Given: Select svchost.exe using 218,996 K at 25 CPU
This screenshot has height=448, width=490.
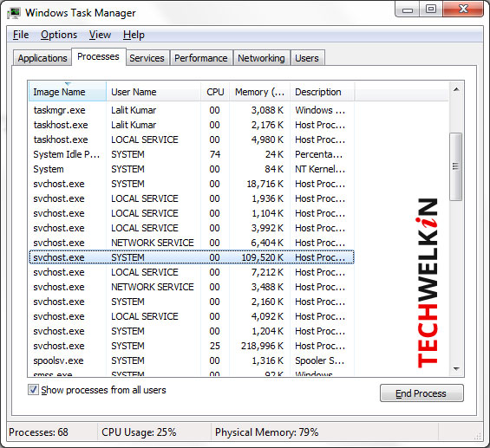Looking at the screenshot, I should (192, 346).
